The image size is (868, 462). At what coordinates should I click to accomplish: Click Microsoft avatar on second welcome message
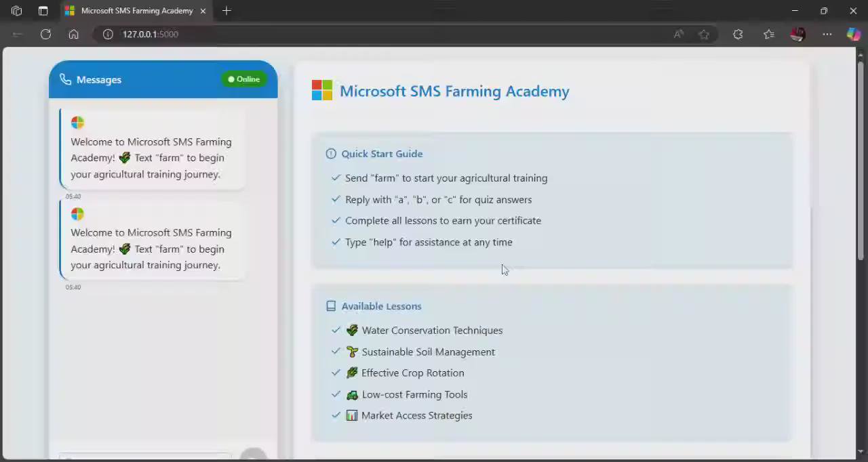coord(77,214)
